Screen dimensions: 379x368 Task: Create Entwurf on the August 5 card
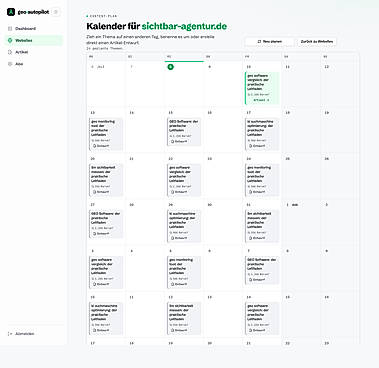tap(179, 284)
